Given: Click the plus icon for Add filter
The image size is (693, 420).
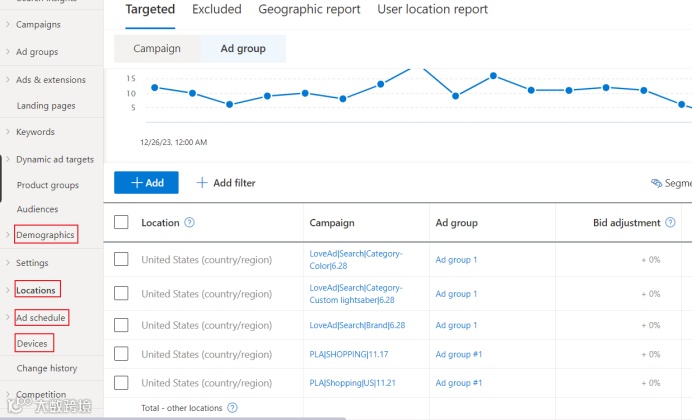Looking at the screenshot, I should click(202, 183).
